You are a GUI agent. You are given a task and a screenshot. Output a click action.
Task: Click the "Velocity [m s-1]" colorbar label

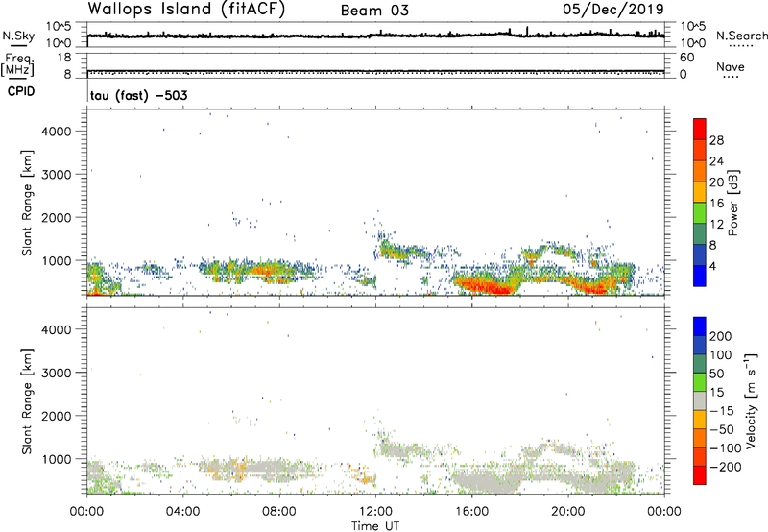click(751, 400)
